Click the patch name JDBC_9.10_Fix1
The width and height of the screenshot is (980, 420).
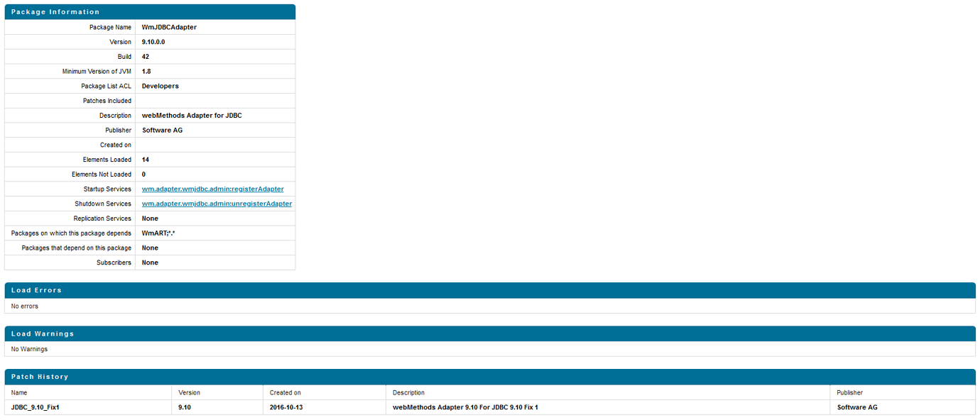35,407
